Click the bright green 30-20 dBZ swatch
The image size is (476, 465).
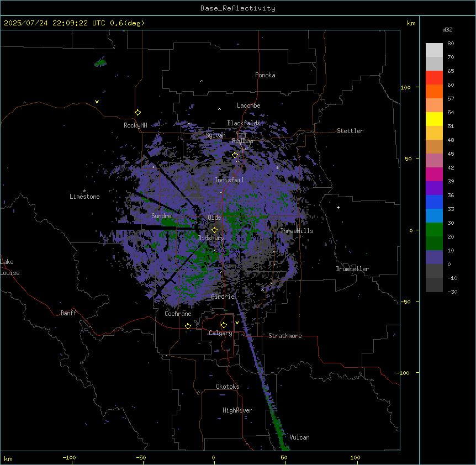434,230
